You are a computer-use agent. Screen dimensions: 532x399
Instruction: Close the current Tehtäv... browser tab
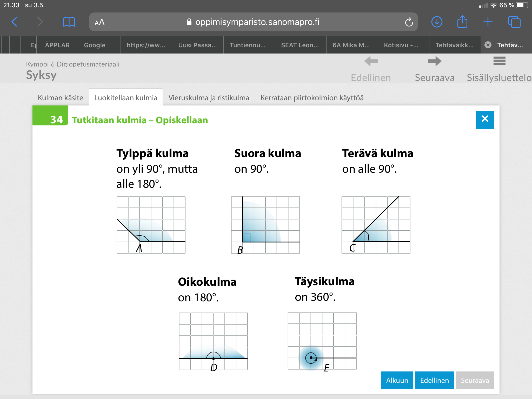tap(488, 45)
